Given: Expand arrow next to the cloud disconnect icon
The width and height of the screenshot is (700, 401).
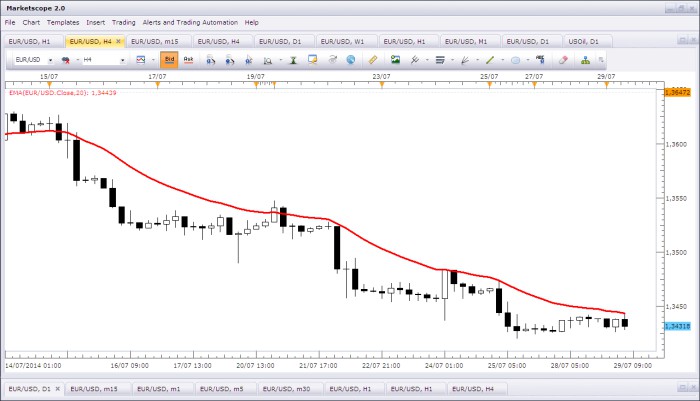Looking at the screenshot, I should tap(78, 60).
